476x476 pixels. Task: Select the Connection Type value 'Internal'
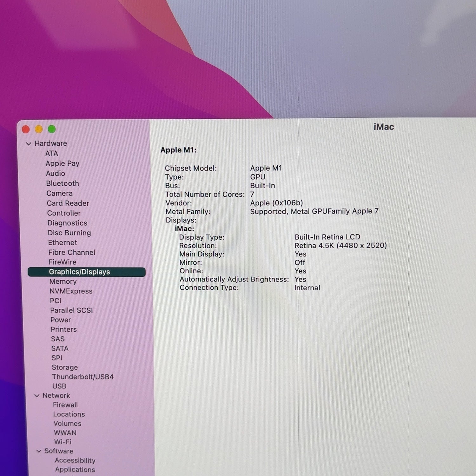(x=307, y=288)
